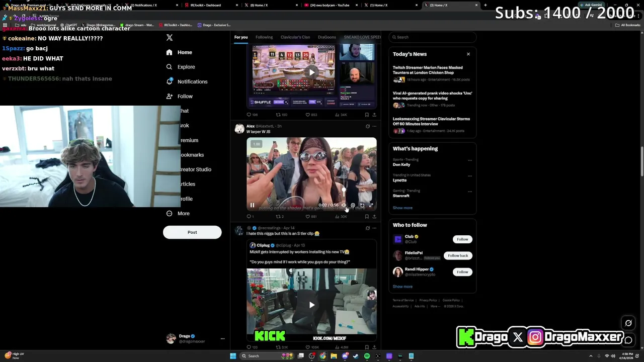The width and height of the screenshot is (644, 362).
Task: Repost Alex's W larper post
Action: tap(279, 217)
